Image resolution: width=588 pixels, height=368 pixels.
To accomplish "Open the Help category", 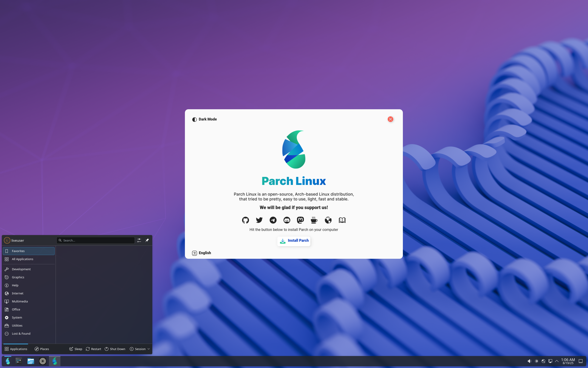I will tap(29, 285).
